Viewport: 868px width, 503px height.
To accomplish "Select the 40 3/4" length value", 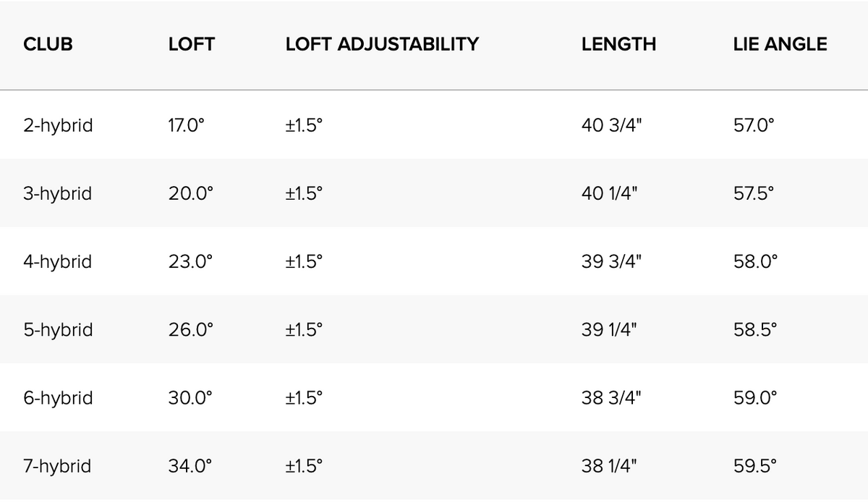I will (611, 125).
